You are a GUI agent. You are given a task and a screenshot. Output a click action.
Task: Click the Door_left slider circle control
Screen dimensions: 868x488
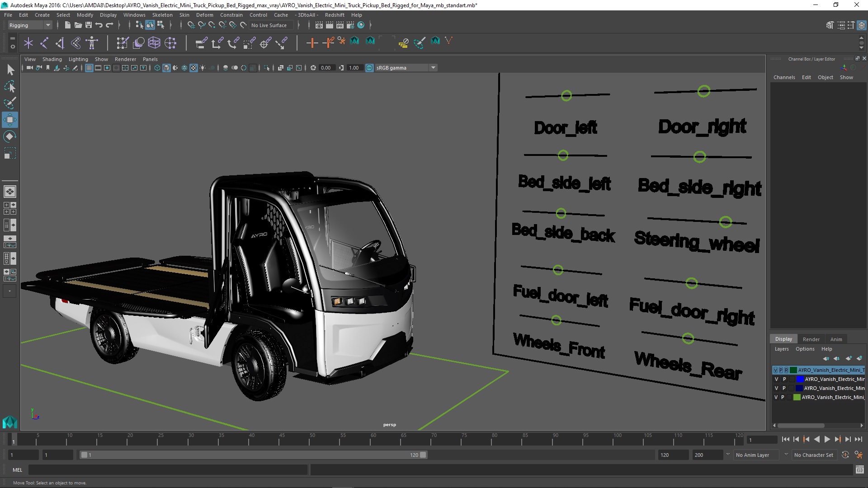point(566,96)
